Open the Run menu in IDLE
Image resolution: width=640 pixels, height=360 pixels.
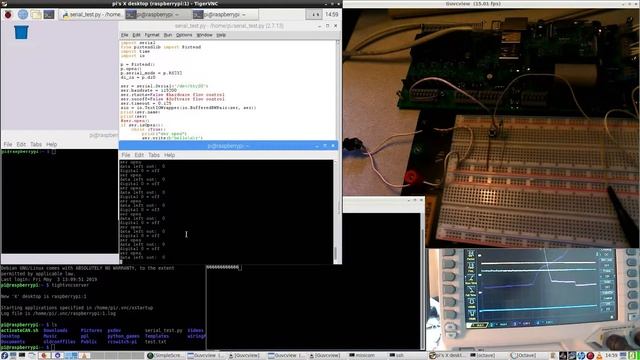tap(168, 35)
